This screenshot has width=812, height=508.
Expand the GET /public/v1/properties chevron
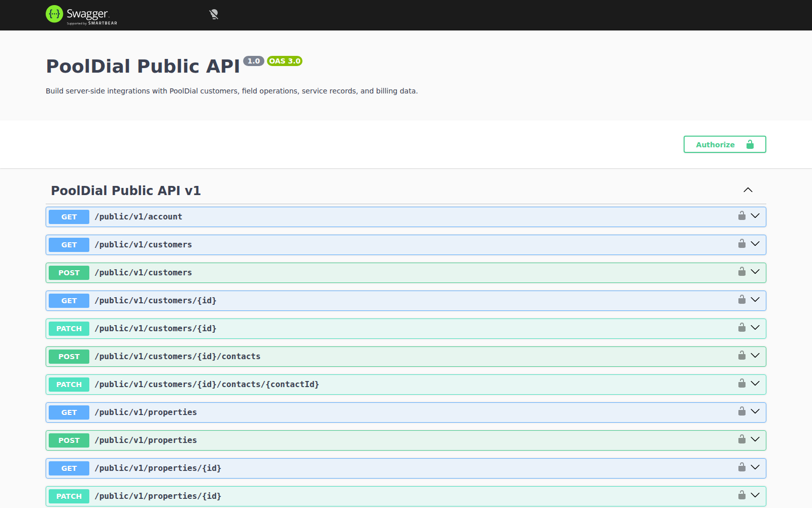(x=755, y=411)
